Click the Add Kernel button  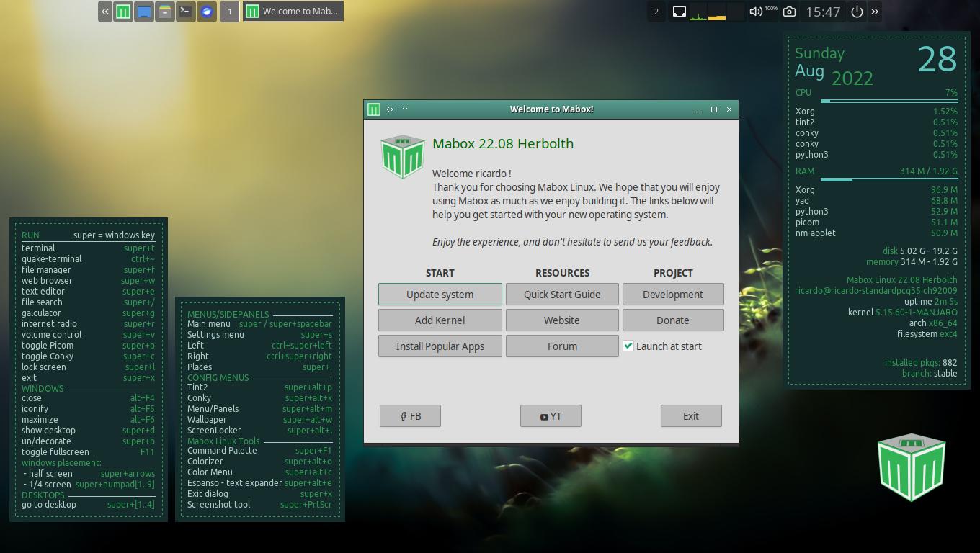[x=440, y=320]
